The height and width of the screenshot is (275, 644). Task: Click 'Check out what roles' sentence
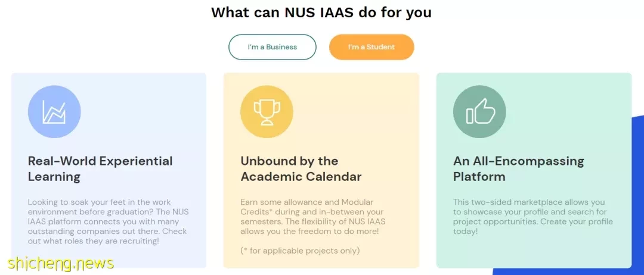(x=107, y=236)
